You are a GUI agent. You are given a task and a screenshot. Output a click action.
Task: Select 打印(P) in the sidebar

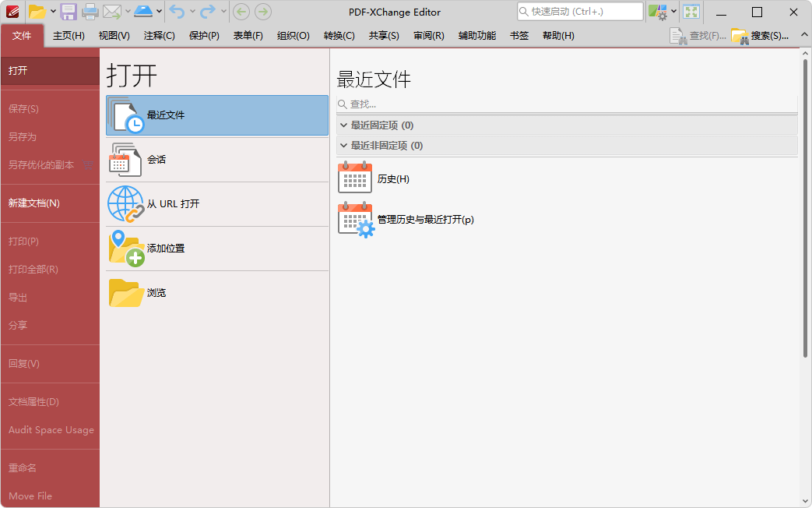pos(51,242)
